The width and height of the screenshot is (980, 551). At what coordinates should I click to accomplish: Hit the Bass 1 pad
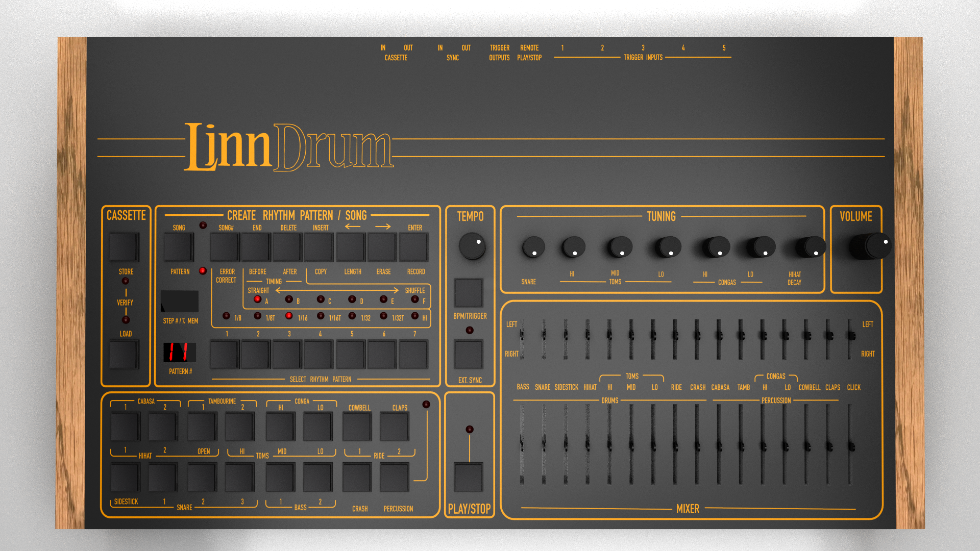tap(280, 478)
